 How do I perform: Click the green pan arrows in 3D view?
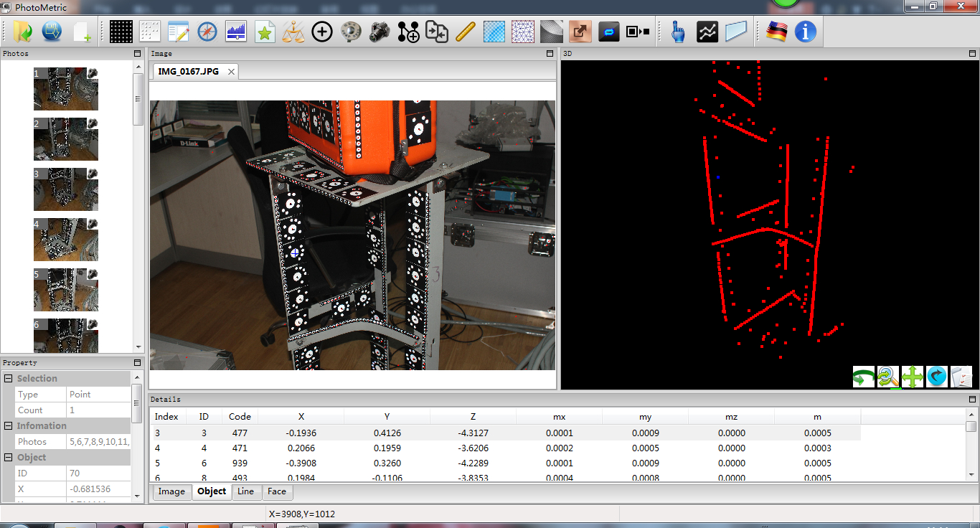tap(912, 377)
